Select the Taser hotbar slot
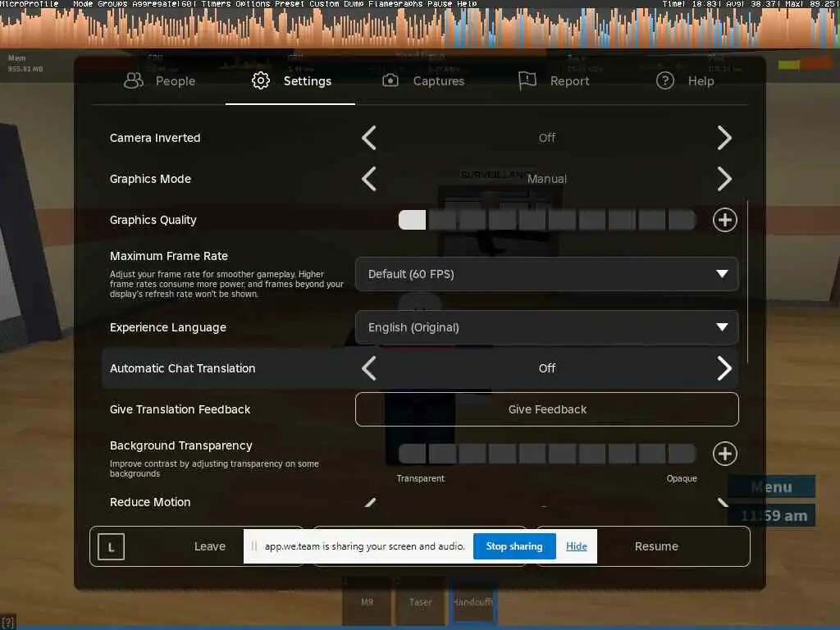Image resolution: width=840 pixels, height=630 pixels. (421, 601)
